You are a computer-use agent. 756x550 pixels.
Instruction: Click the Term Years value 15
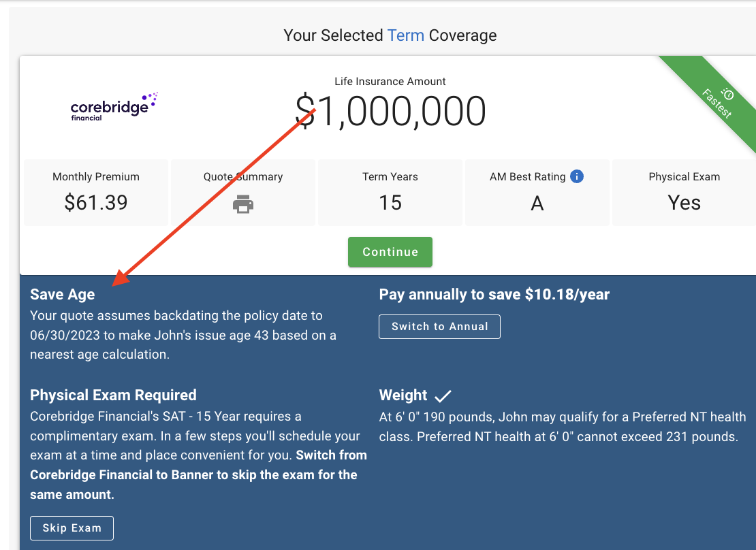[x=390, y=203]
